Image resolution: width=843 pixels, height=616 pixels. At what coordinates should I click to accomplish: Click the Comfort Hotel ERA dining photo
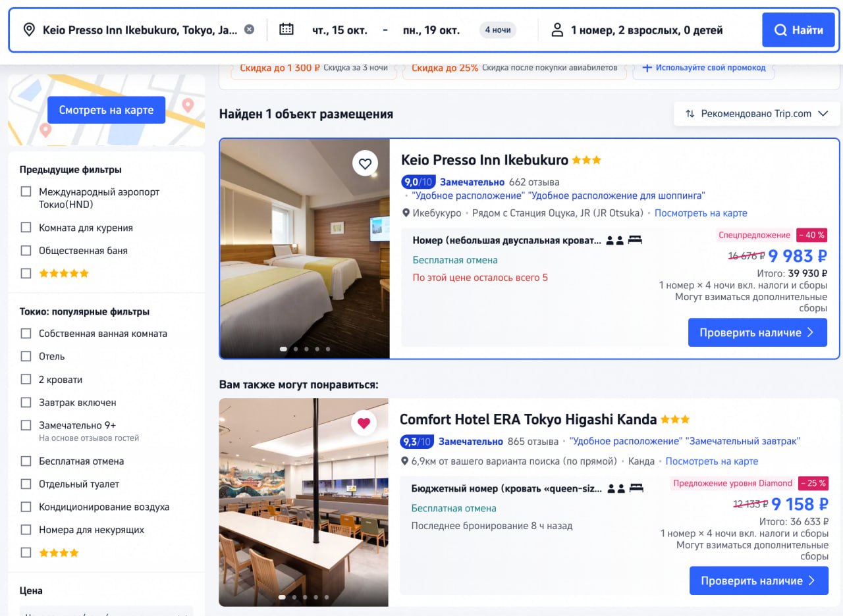point(304,502)
